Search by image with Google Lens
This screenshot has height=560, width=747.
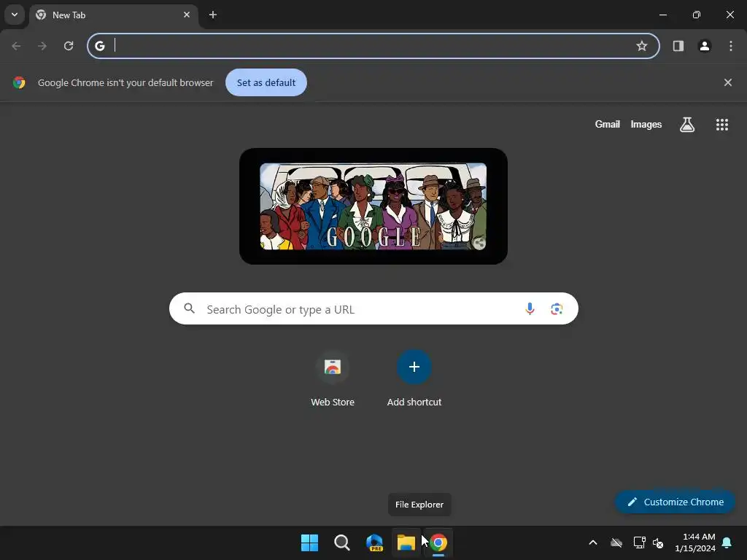tap(557, 308)
